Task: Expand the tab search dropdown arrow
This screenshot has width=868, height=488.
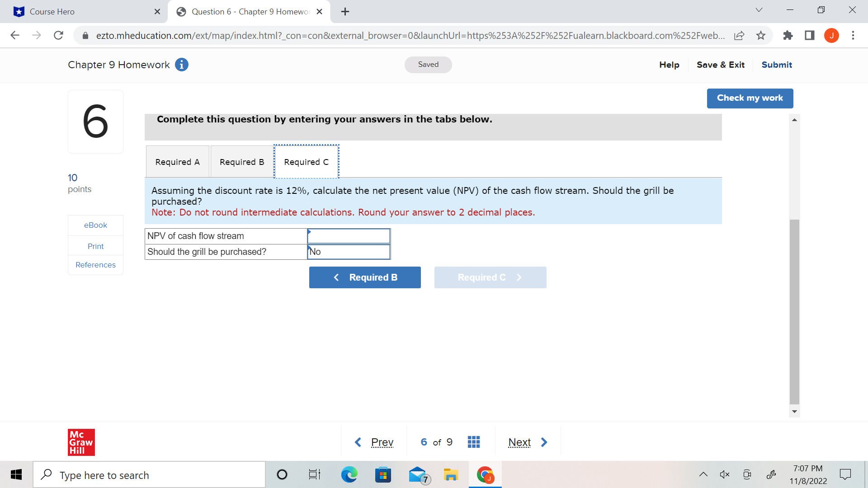Action: pos(759,10)
